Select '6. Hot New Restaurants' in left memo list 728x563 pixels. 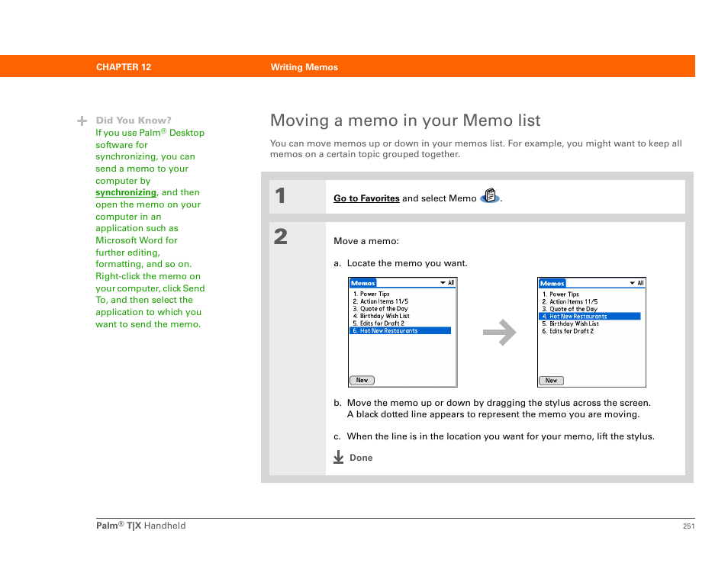400,331
